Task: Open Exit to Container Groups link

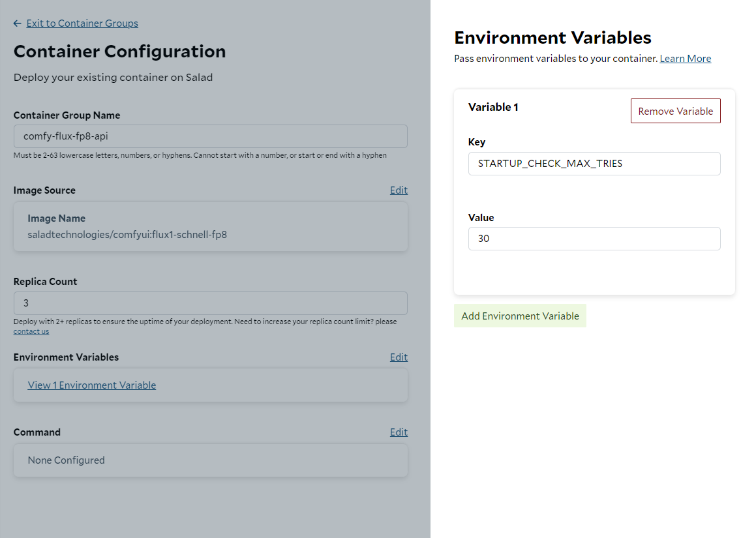Action: tap(82, 23)
